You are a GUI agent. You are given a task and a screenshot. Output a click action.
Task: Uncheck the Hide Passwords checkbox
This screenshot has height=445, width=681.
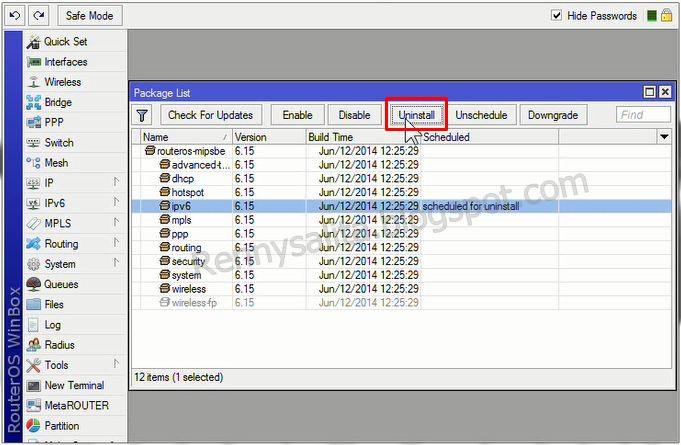coord(556,16)
